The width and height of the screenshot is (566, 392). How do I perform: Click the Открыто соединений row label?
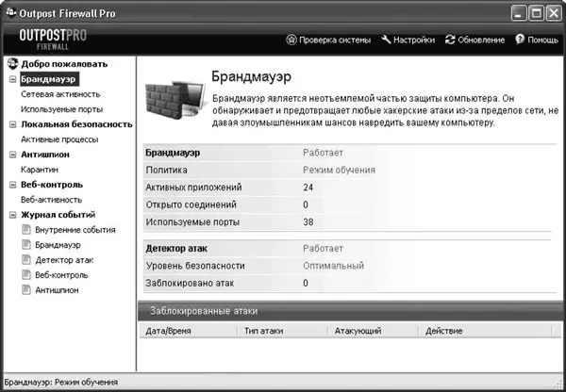191,204
